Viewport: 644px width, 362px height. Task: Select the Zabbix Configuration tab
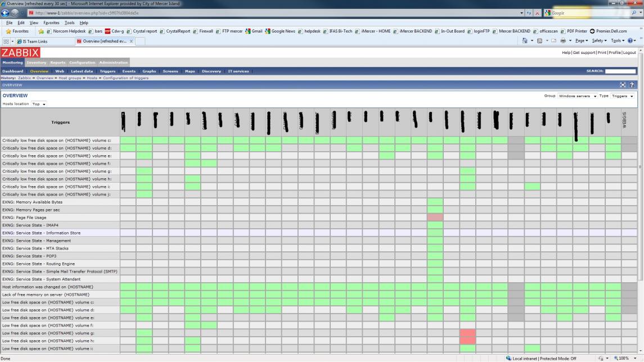(82, 62)
